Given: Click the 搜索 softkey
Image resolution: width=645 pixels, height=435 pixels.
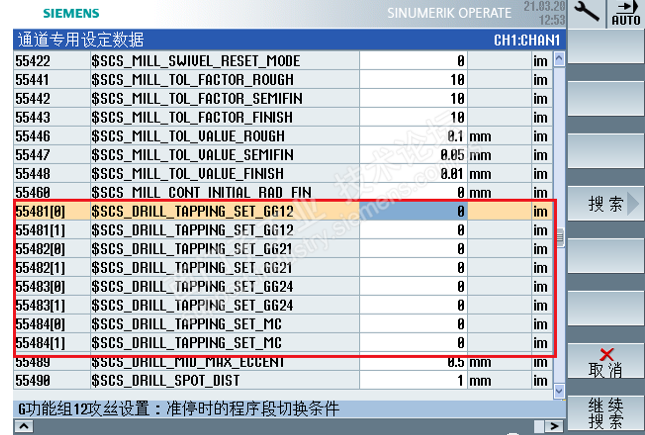Looking at the screenshot, I should (606, 203).
